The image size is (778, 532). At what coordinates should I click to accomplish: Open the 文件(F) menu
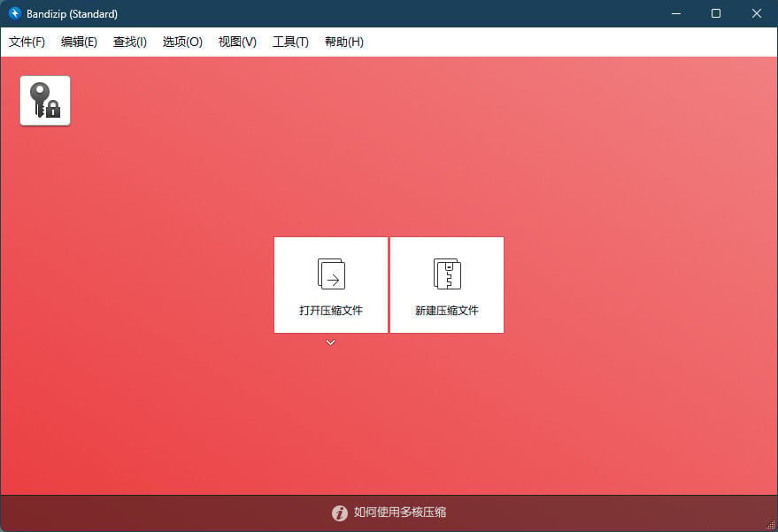[x=27, y=42]
